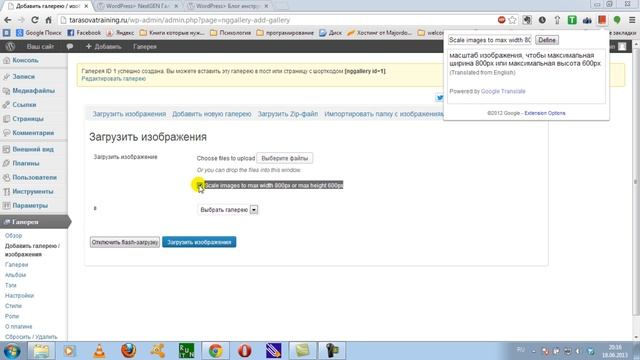Switch to Добавить новую галерею tab

click(211, 114)
